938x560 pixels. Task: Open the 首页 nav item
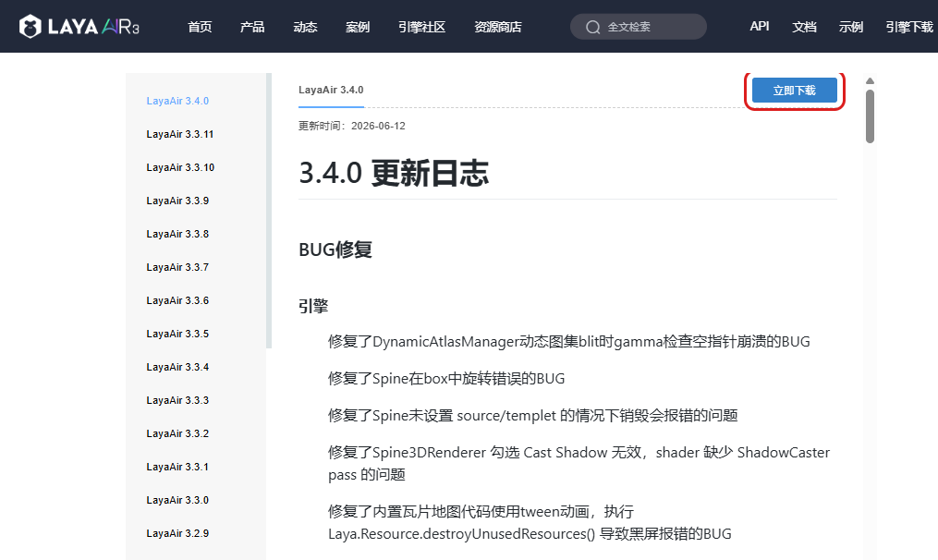tap(200, 27)
